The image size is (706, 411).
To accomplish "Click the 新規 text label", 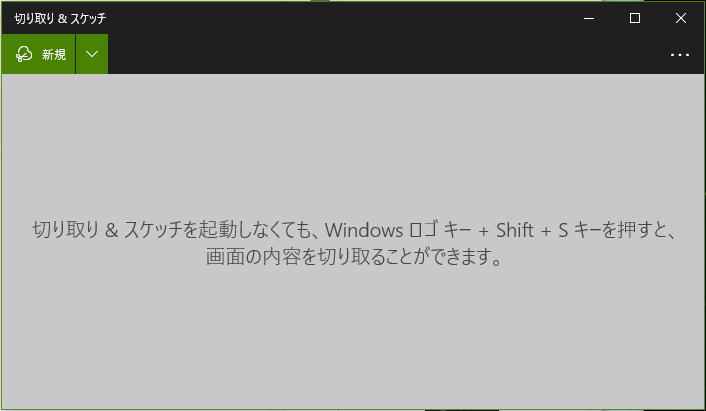I will point(54,54).
